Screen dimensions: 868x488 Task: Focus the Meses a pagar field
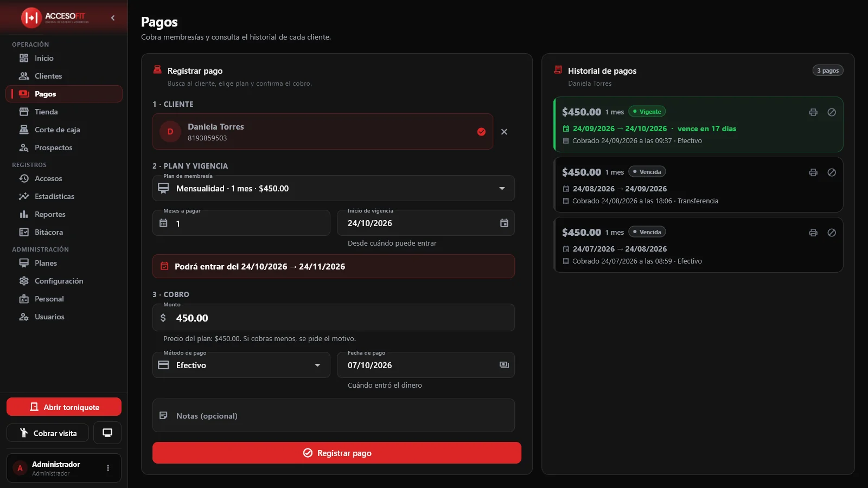(x=241, y=223)
